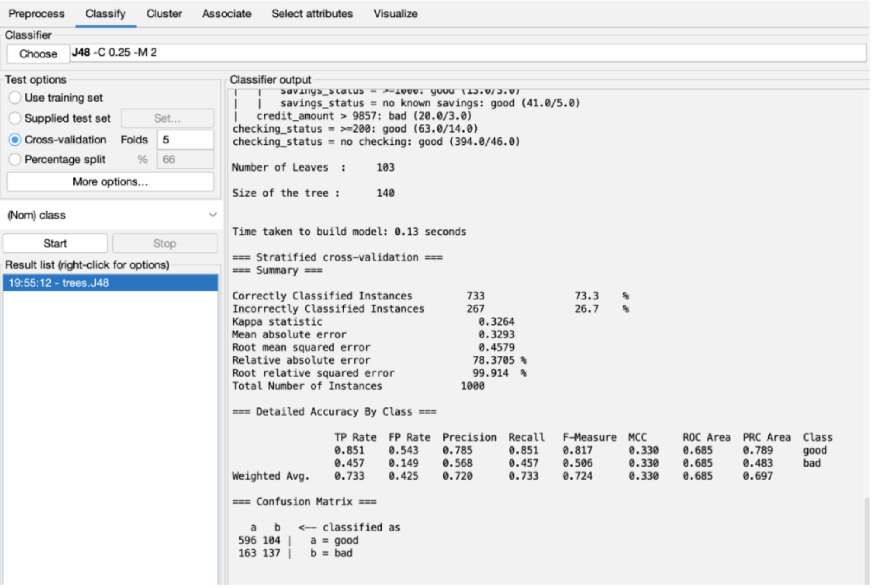The height and width of the screenshot is (588, 876).
Task: Open the Visualize tab
Action: click(395, 14)
